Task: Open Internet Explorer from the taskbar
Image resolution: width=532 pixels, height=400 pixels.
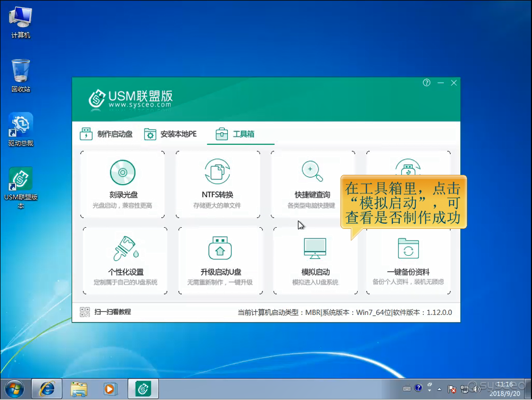Action: point(47,389)
